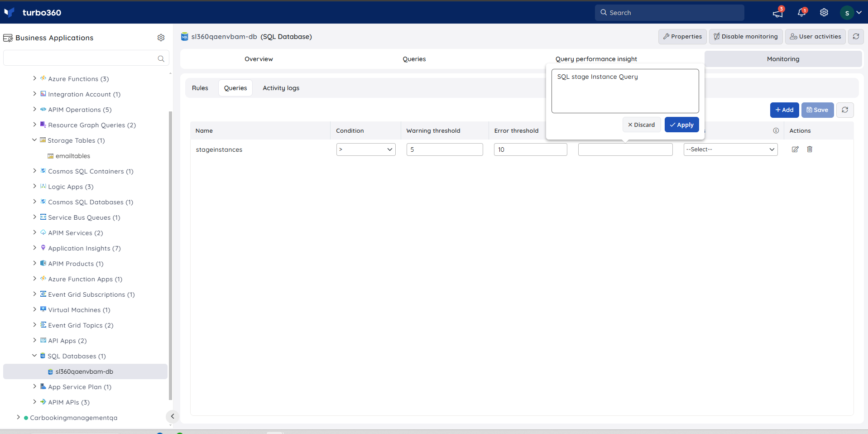Apply the query description
The height and width of the screenshot is (434, 868).
click(x=681, y=125)
